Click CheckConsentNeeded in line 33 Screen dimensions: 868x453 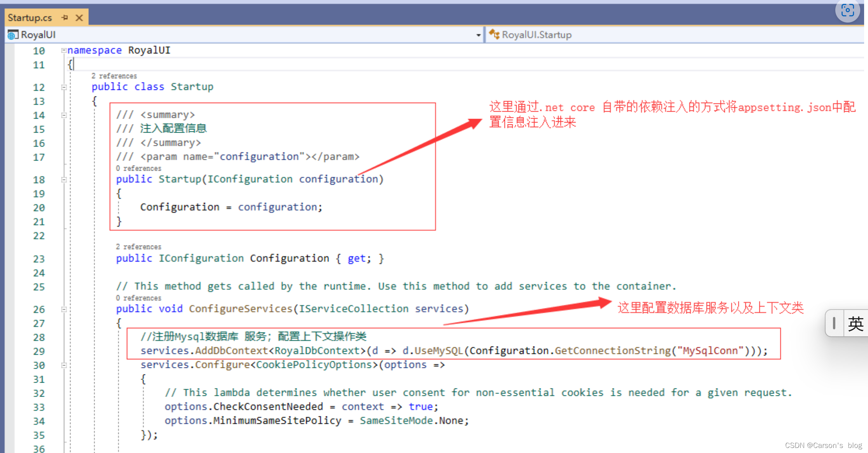pos(268,407)
